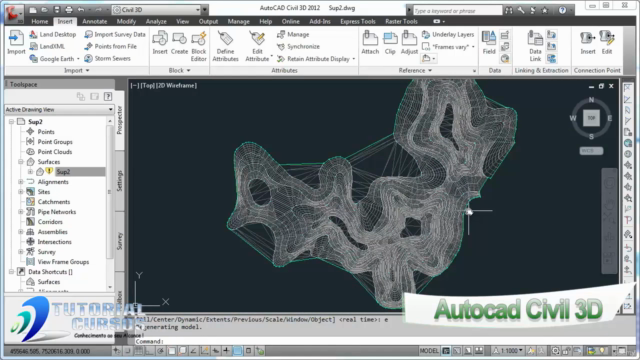This screenshot has width=640, height=360.
Task: Click Connection Point Edit icon
Action: coord(607,42)
